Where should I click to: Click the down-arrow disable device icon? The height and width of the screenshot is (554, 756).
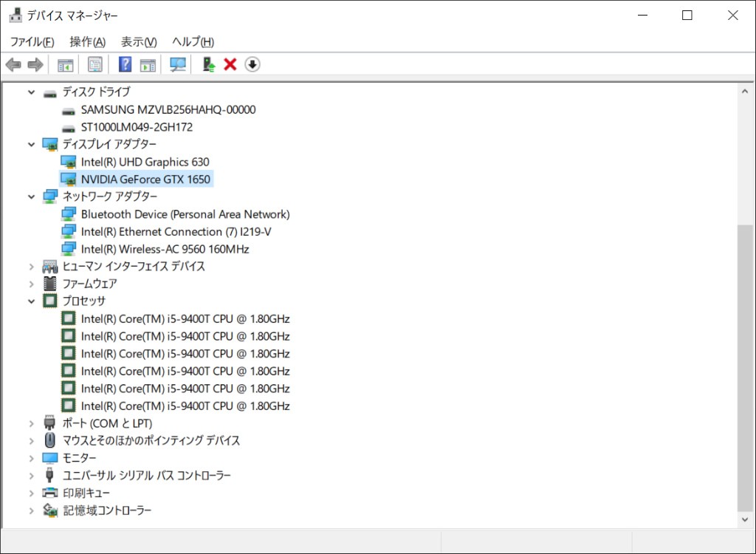[252, 65]
